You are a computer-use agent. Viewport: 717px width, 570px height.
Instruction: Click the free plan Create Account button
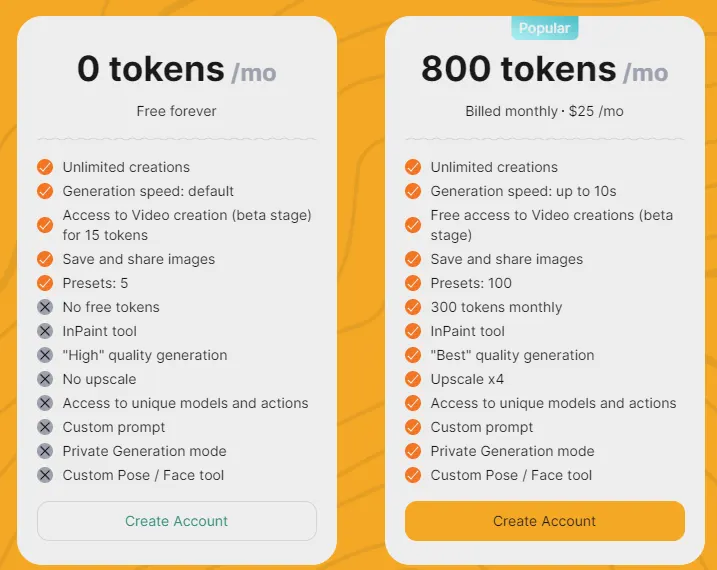[x=176, y=521]
